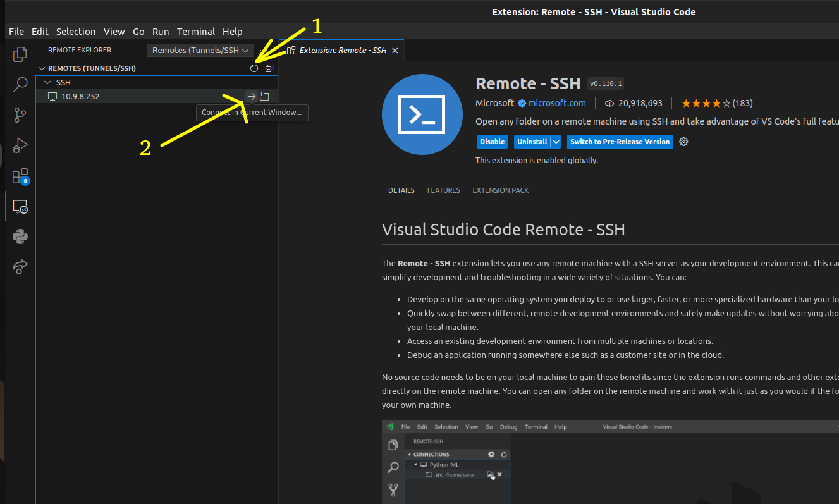Collapse all in Remotes panel
The height and width of the screenshot is (504, 839).
tap(269, 68)
